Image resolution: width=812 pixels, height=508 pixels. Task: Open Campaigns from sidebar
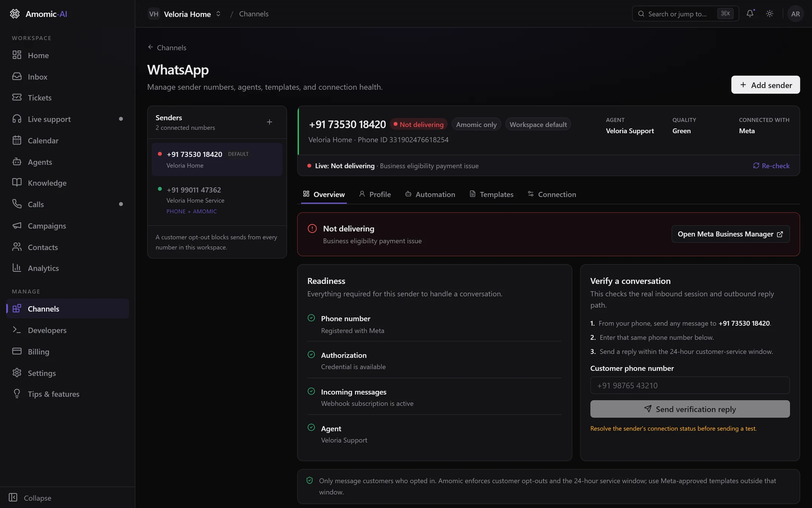[68, 226]
